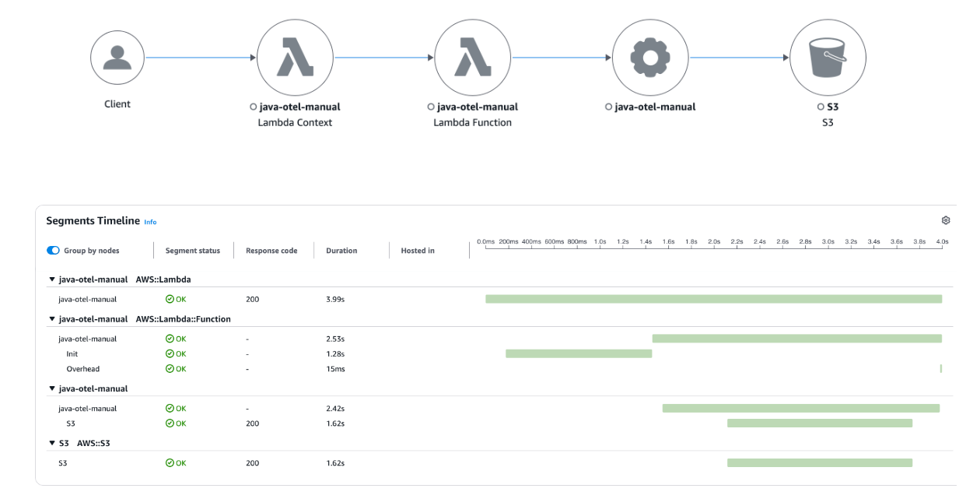Click the S3 bucket node icon

(x=828, y=57)
